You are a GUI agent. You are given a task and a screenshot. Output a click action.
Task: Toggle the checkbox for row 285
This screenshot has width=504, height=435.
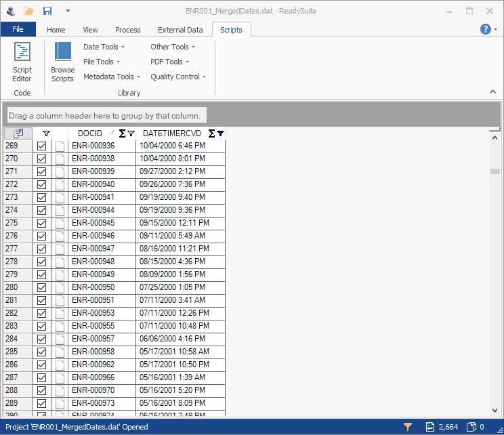pyautogui.click(x=42, y=352)
